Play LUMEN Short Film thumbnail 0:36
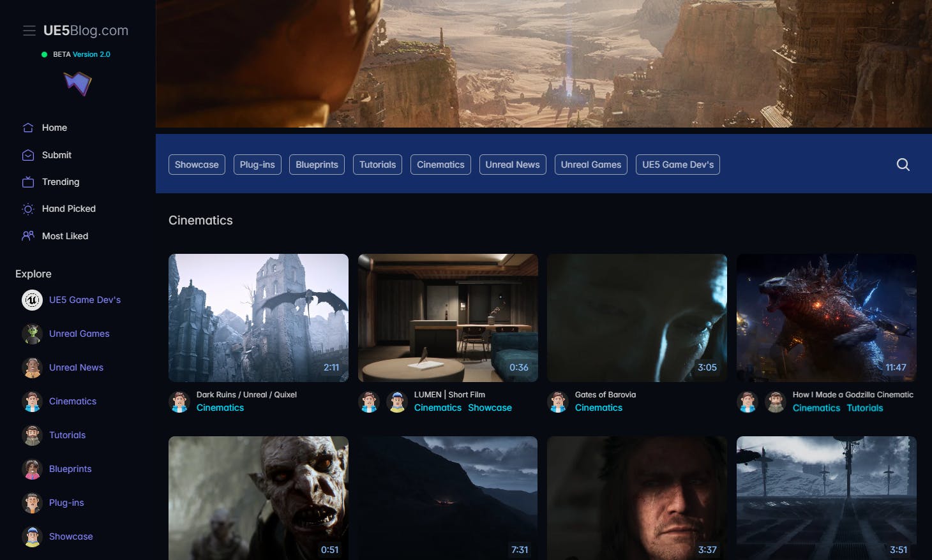This screenshot has width=932, height=560. (x=448, y=318)
